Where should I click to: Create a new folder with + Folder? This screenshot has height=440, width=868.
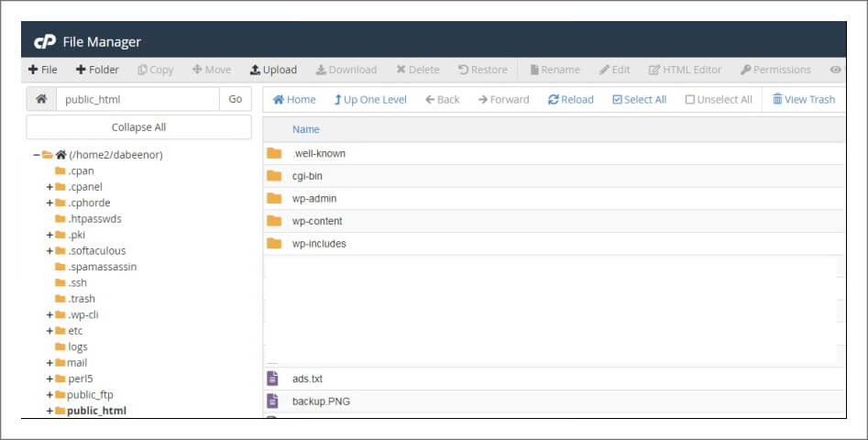pyautogui.click(x=97, y=70)
